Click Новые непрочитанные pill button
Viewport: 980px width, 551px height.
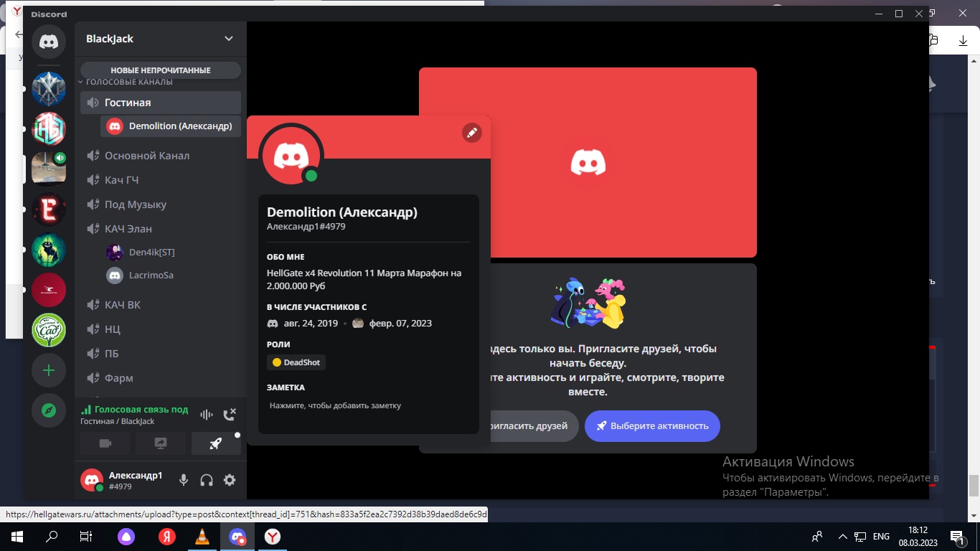pos(161,70)
